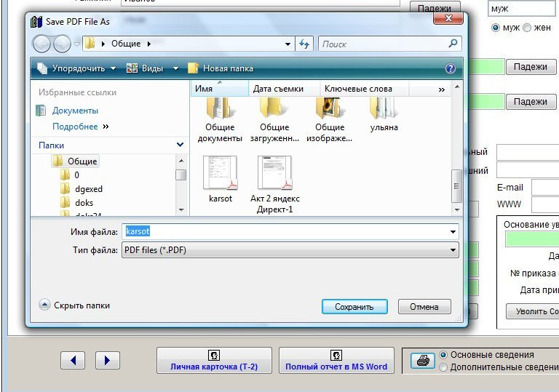Image resolution: width=559 pixels, height=392 pixels.
Task: Click the Отмена button
Action: pos(424,306)
